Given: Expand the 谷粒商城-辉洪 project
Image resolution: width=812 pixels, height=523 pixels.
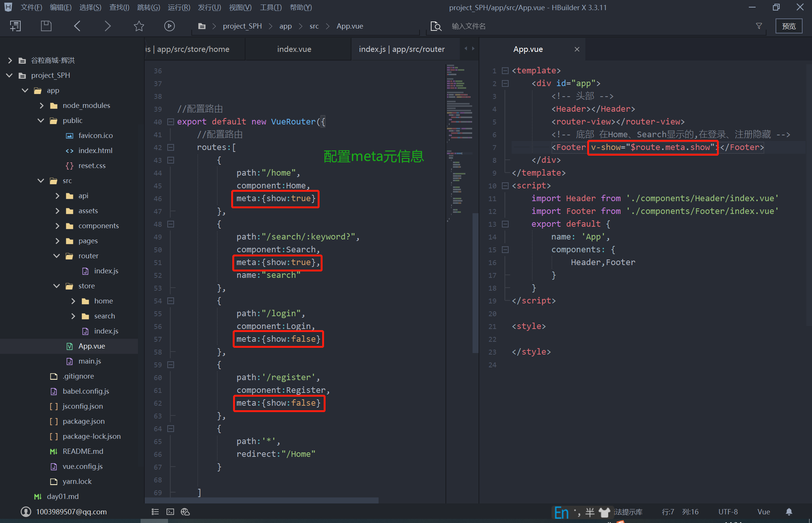Looking at the screenshot, I should pos(10,60).
